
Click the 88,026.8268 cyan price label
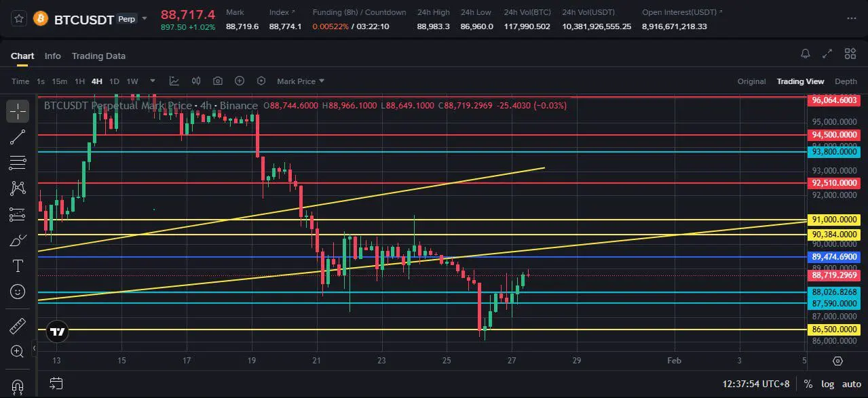coord(834,292)
